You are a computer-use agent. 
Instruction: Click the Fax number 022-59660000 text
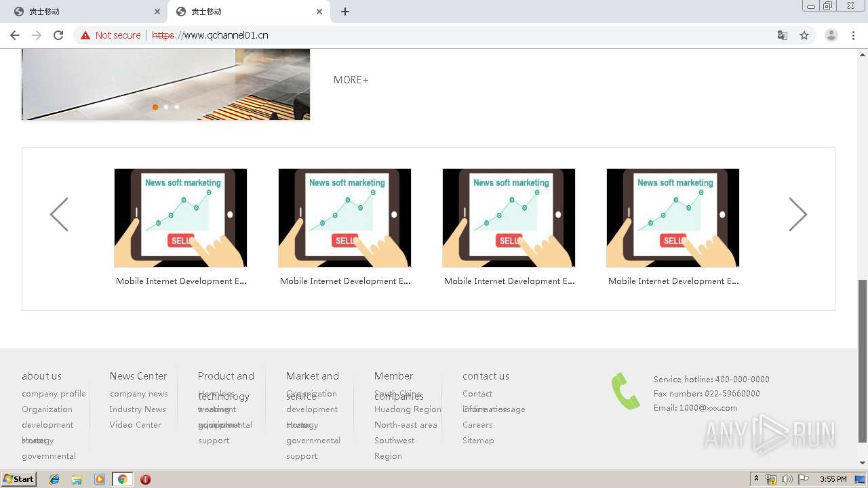tap(707, 394)
